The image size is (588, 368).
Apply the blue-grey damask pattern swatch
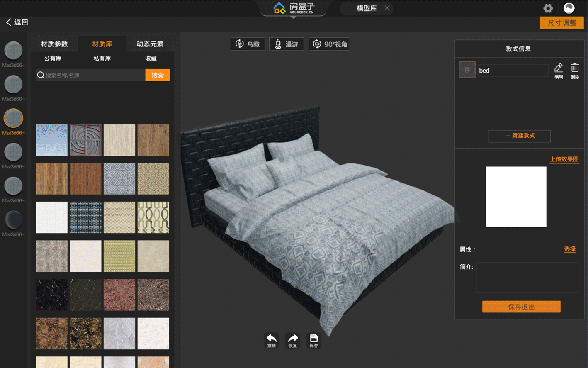(119, 179)
